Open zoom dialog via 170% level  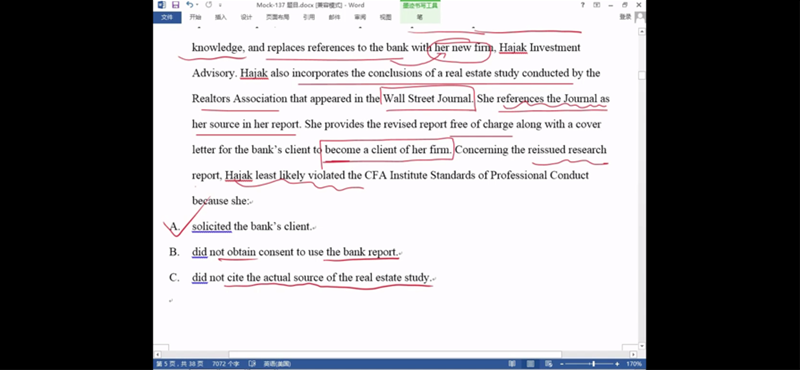tap(634, 364)
